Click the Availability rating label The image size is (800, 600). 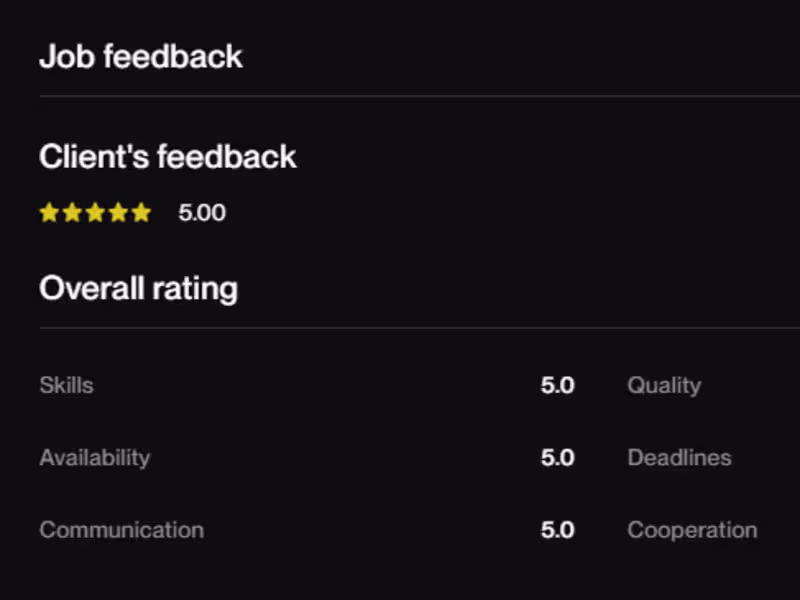click(x=95, y=458)
